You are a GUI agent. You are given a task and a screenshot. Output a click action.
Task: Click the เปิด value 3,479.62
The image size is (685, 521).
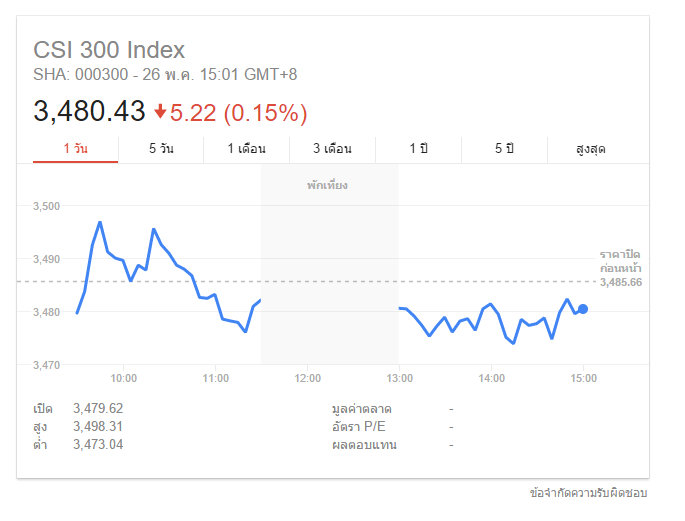pyautogui.click(x=98, y=409)
